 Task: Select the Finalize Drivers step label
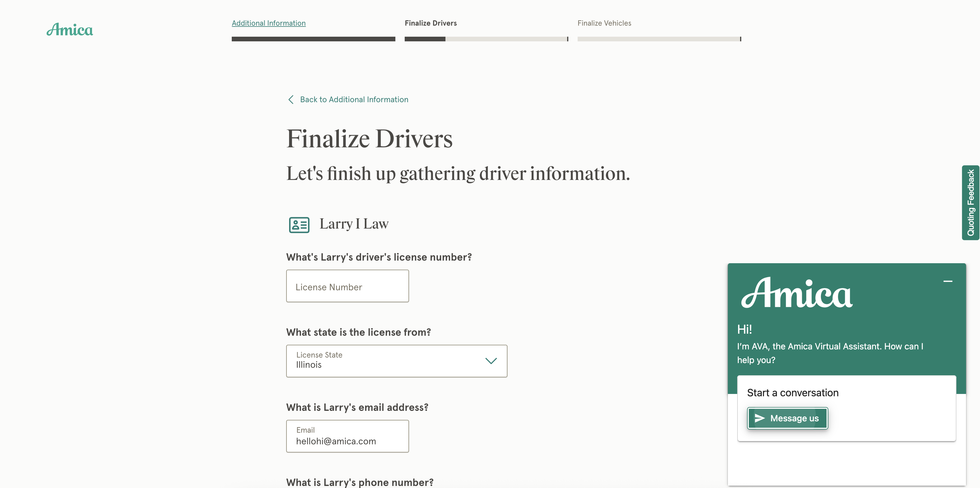pyautogui.click(x=431, y=23)
